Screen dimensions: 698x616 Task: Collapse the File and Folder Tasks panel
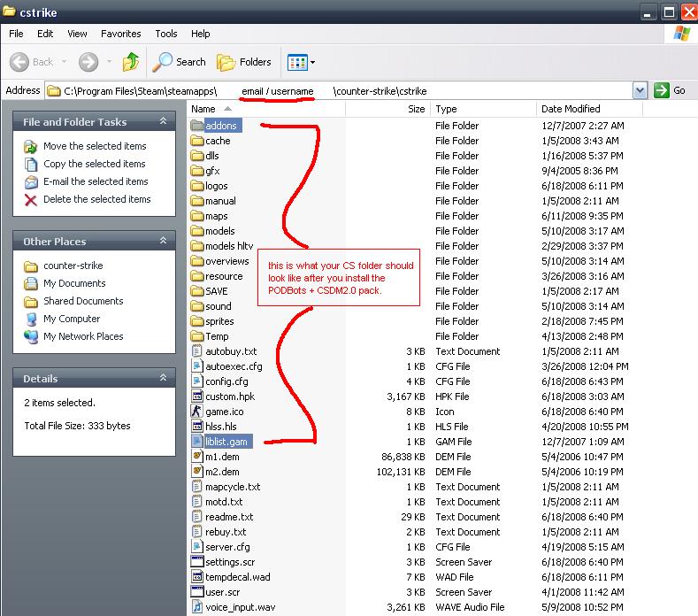click(164, 121)
